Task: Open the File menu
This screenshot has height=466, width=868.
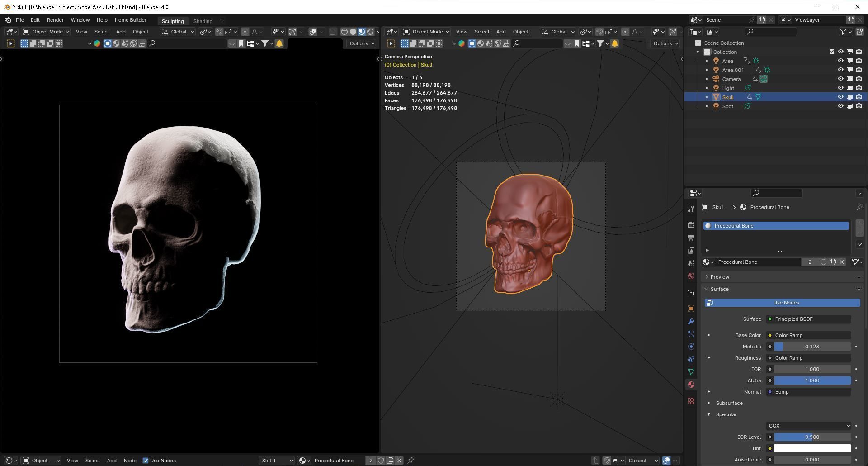Action: (x=20, y=20)
